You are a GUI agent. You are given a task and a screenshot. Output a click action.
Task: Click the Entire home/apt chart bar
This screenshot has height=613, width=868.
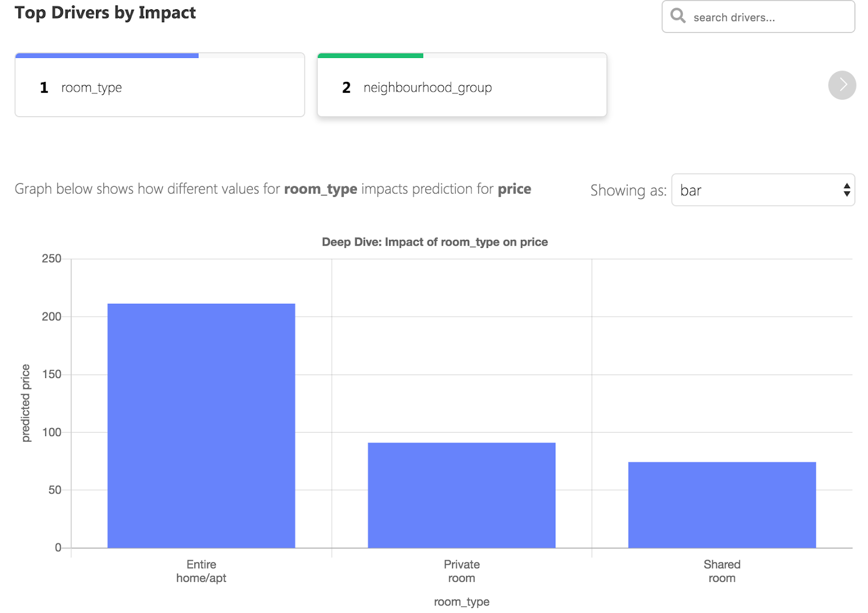[201, 426]
